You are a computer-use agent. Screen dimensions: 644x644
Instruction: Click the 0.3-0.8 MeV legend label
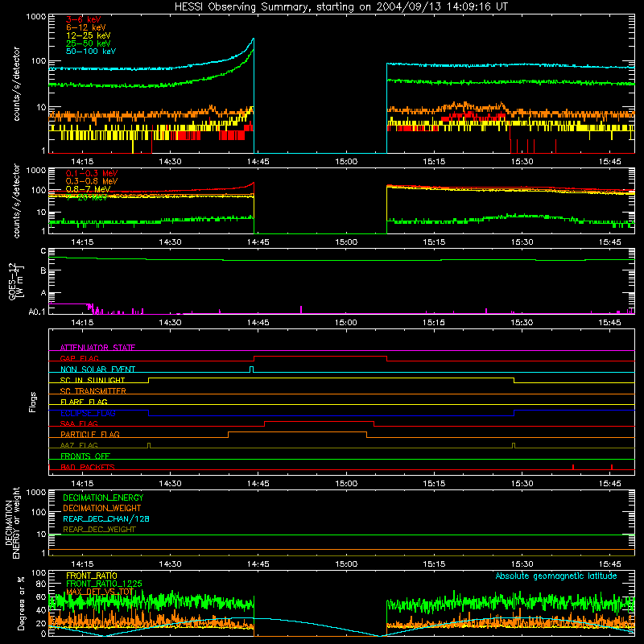(x=92, y=181)
